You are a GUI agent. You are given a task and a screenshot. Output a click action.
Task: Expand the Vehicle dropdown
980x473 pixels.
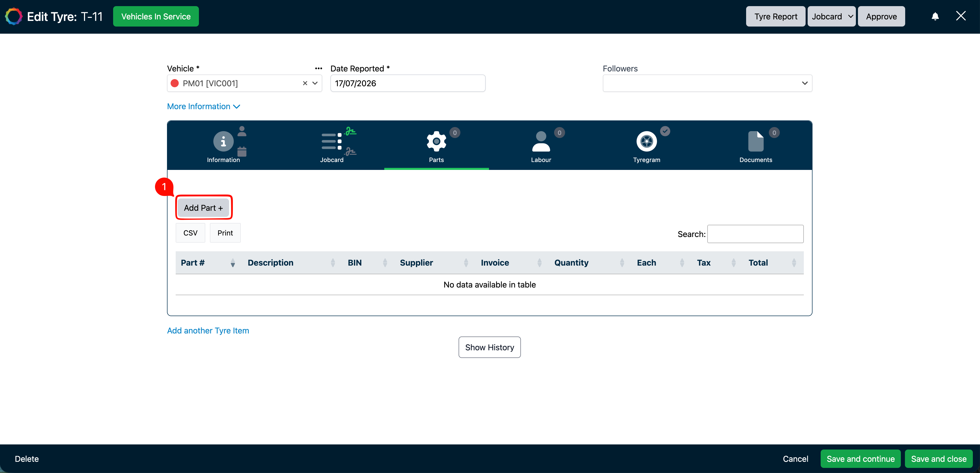click(x=315, y=83)
